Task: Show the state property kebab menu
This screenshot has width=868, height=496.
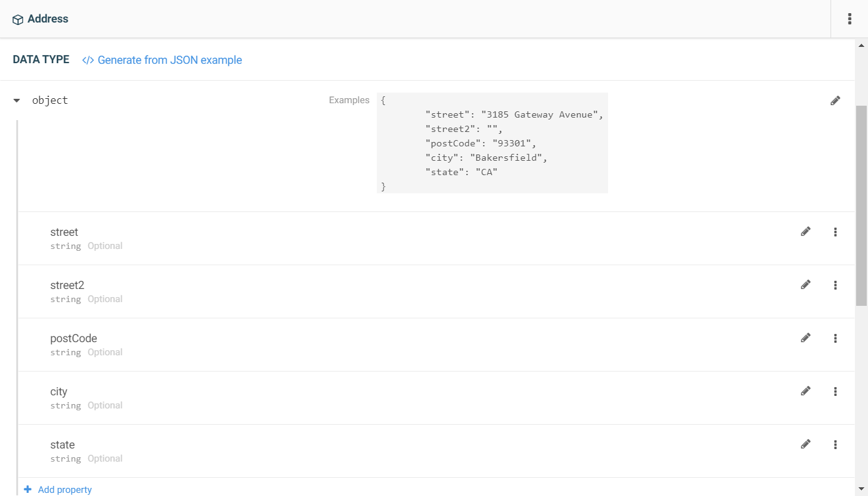Action: pos(835,445)
